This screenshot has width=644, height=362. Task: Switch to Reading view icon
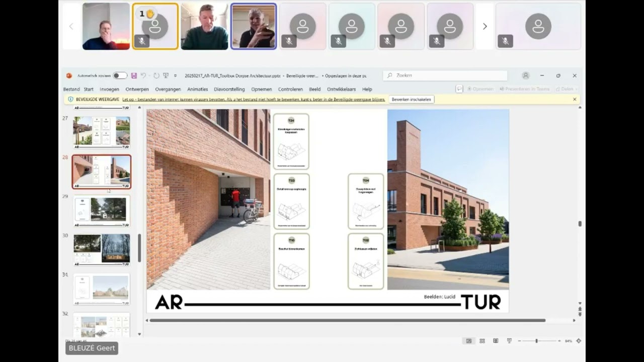pos(496,341)
